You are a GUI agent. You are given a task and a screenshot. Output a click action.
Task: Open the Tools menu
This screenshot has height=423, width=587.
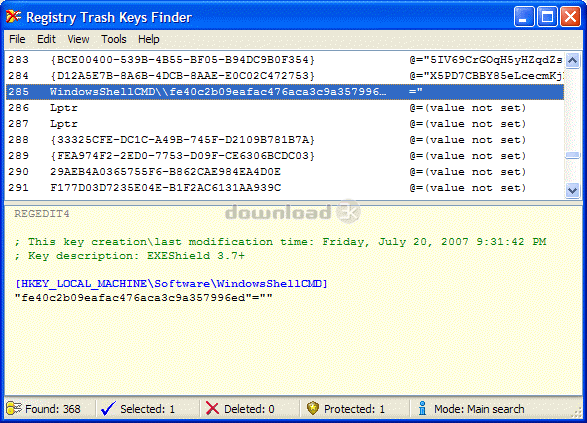pyautogui.click(x=114, y=39)
